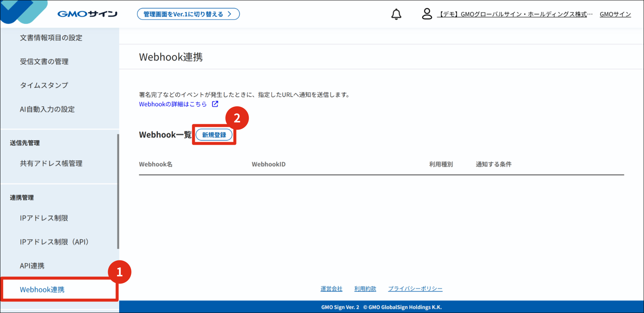This screenshot has height=313, width=644.
Task: Select Webhook連携 in sidebar
Action: [42, 289]
